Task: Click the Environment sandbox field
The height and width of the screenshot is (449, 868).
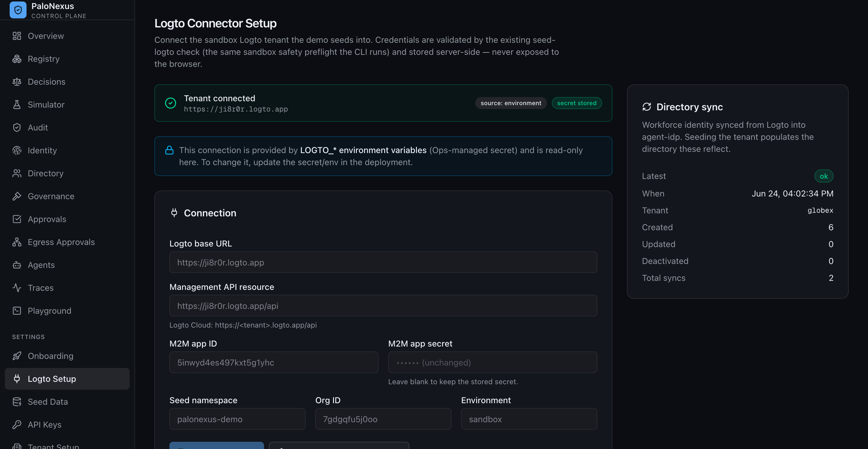Action: click(529, 419)
